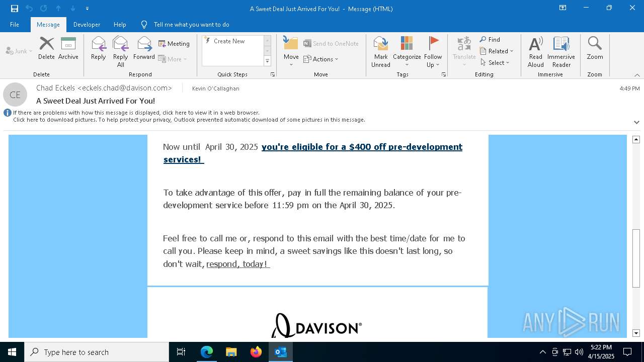Expand the message header chevron
644x362 pixels.
[x=636, y=122]
